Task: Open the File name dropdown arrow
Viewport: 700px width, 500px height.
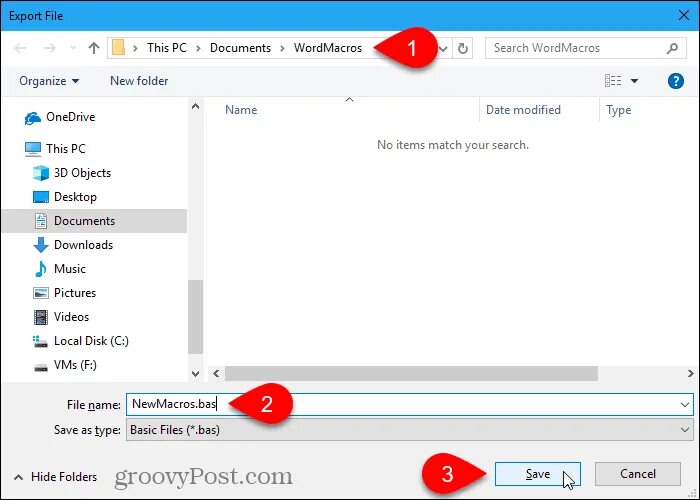Action: pos(684,404)
